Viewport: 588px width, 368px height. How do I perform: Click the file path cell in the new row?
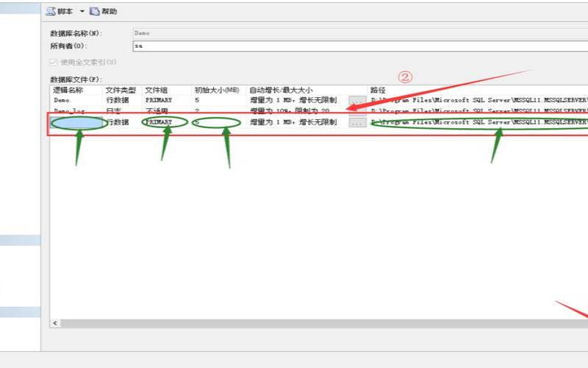coord(478,122)
